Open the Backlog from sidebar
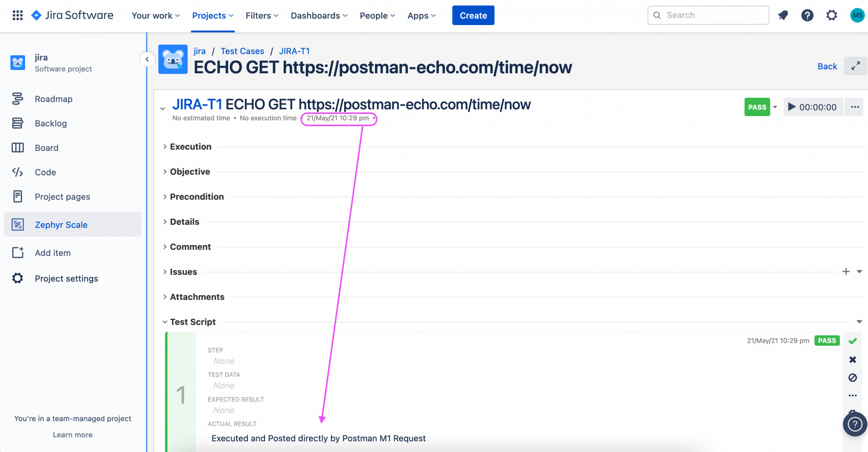 pos(17,123)
